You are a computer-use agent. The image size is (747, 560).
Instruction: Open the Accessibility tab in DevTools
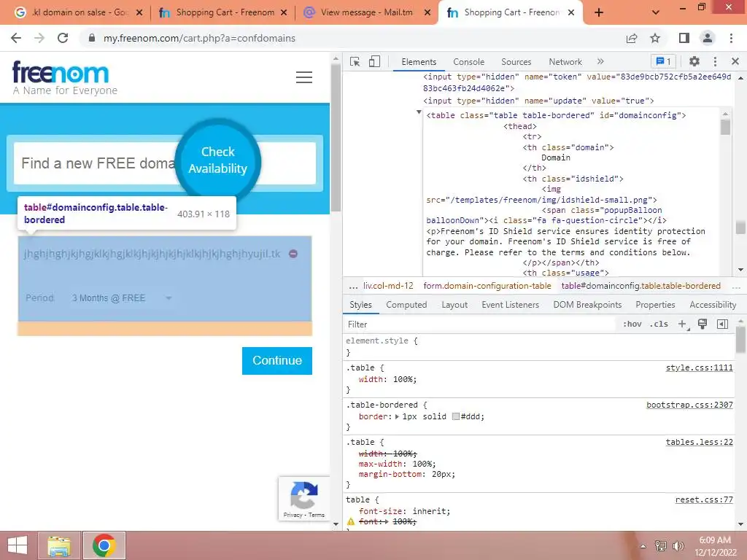[x=713, y=305]
